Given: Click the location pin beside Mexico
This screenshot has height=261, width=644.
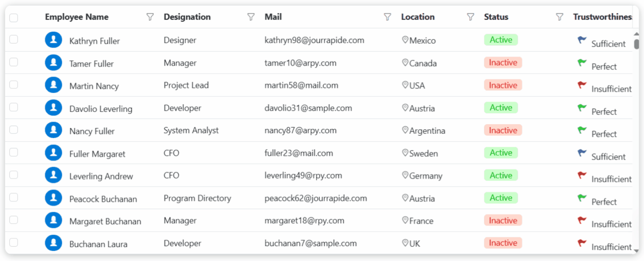Looking at the screenshot, I should pos(405,40).
